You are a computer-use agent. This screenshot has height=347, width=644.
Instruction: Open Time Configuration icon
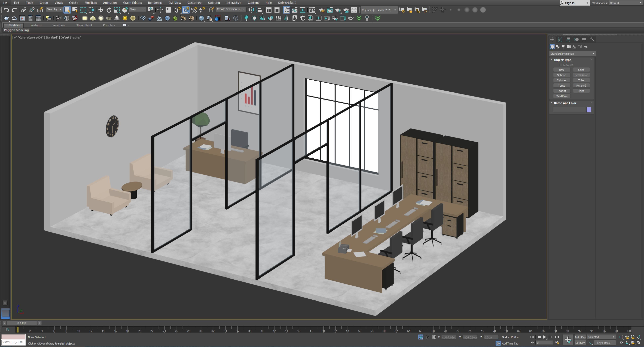point(557,343)
